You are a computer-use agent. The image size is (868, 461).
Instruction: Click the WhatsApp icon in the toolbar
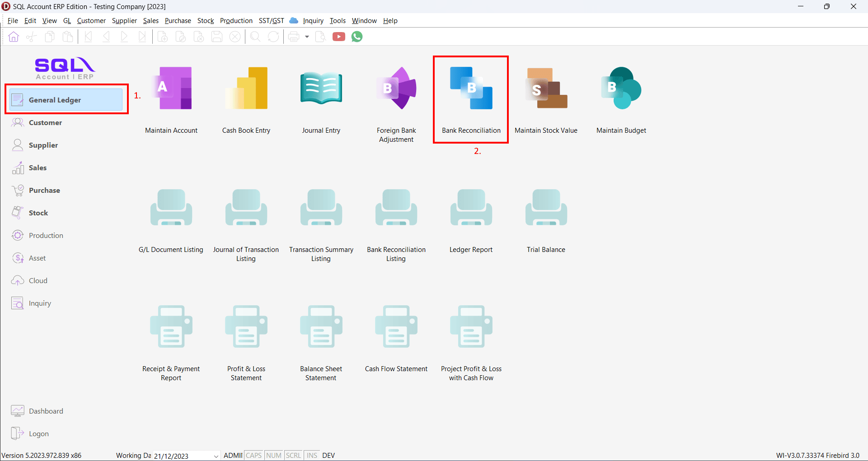tap(357, 37)
